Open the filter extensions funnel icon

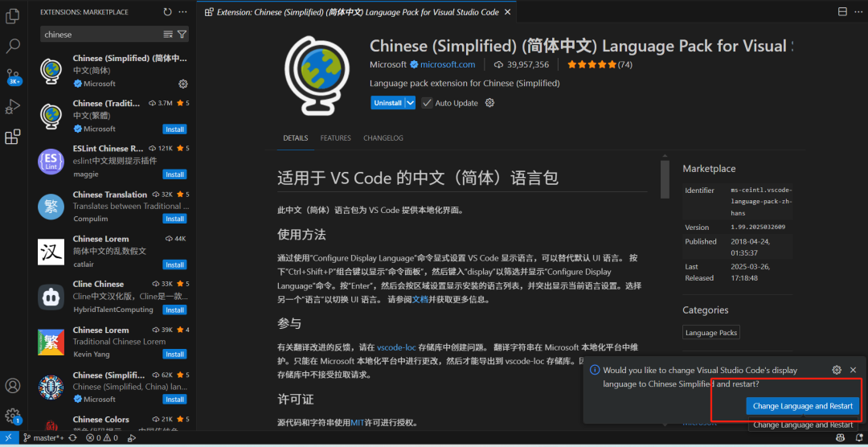(182, 35)
